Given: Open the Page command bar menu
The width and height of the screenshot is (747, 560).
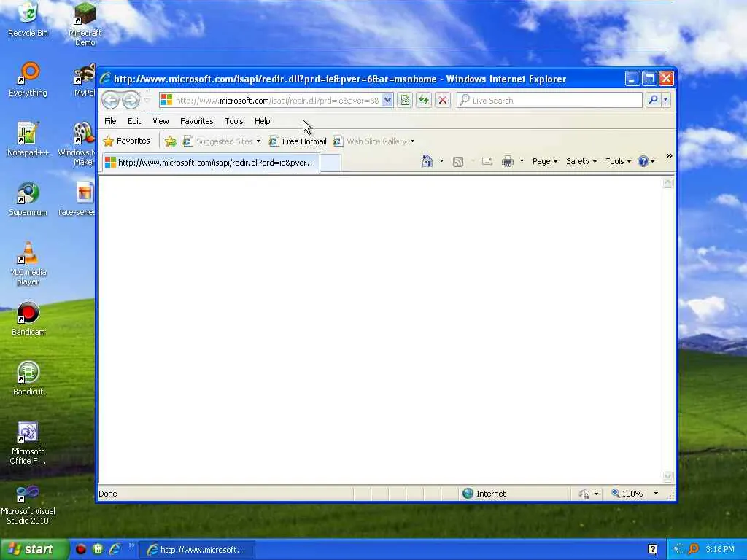Looking at the screenshot, I should coord(544,161).
